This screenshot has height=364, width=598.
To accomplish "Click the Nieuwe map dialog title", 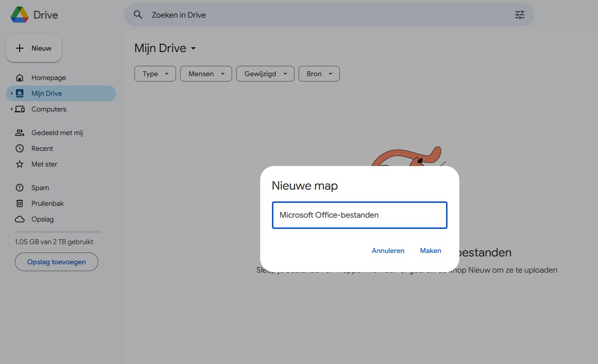I will click(305, 186).
